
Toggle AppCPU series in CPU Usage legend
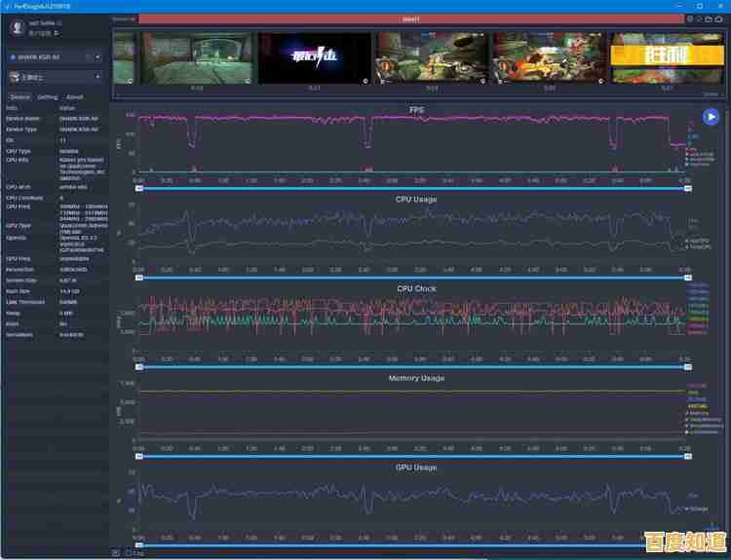coord(697,240)
